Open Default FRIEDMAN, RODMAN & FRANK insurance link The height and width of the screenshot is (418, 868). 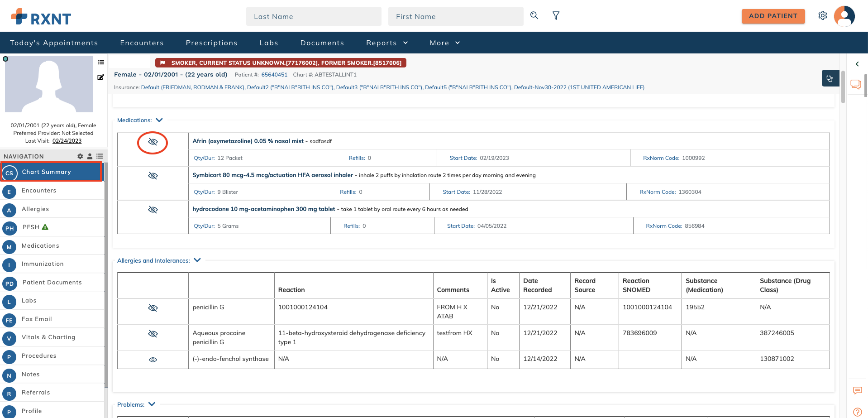[192, 87]
